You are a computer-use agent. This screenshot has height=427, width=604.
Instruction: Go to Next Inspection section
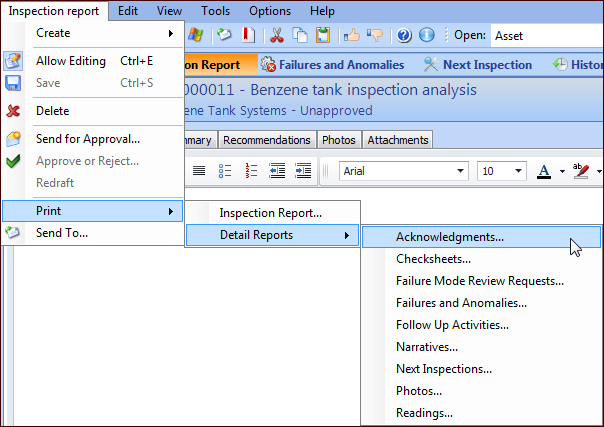476,64
